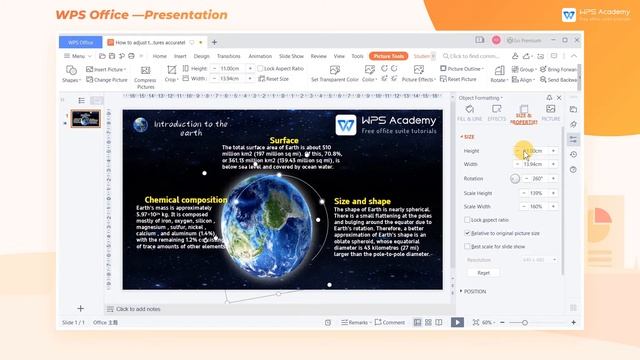Click to add notes area
This screenshot has width=640, height=360.
138,309
